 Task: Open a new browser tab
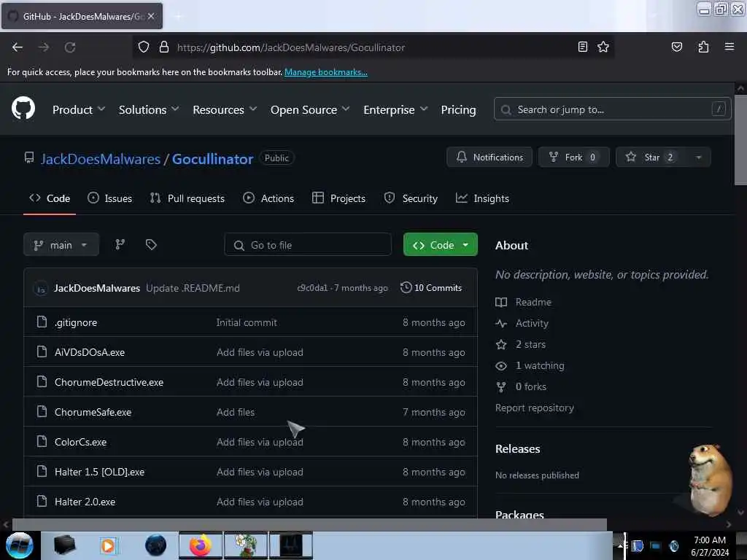pos(178,17)
